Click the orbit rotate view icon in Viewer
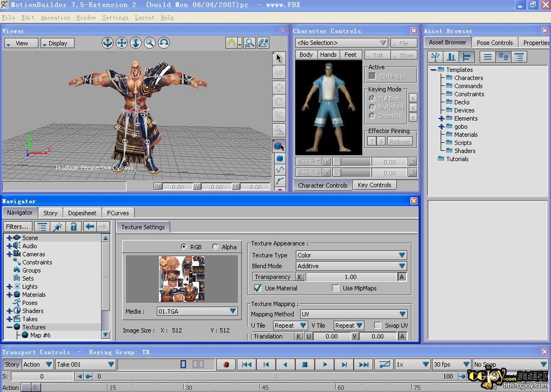This screenshot has height=392, width=551. (x=164, y=43)
